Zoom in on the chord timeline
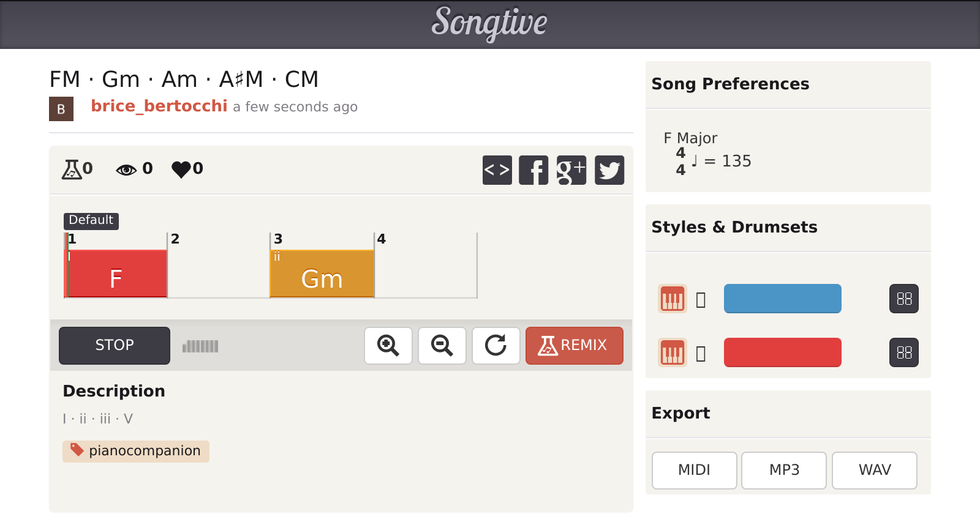Screen dimensions: 980x514 pos(388,346)
